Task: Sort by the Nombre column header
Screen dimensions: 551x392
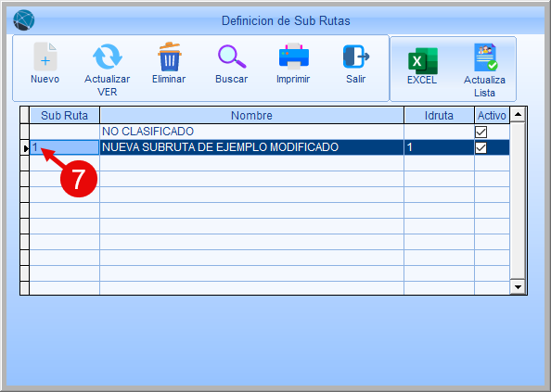Action: (x=251, y=116)
